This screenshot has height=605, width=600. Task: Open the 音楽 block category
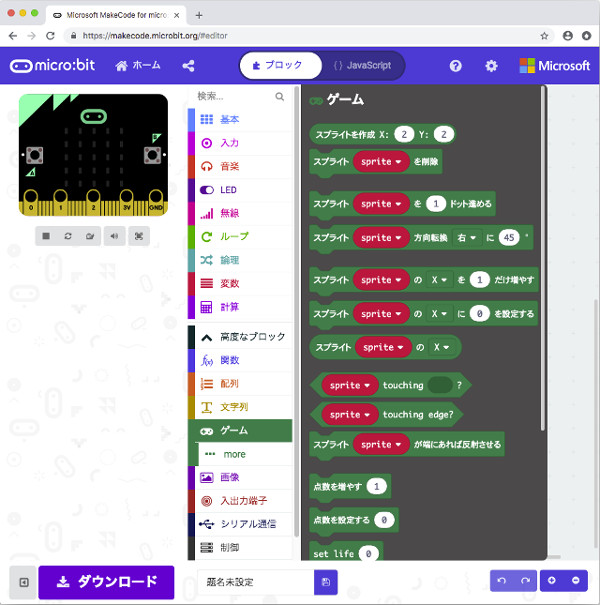[240, 166]
